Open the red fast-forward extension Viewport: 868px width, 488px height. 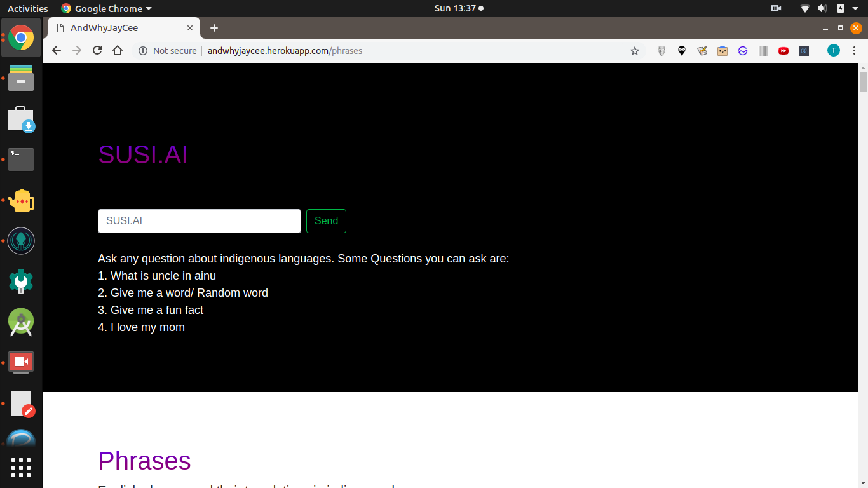[x=783, y=51]
